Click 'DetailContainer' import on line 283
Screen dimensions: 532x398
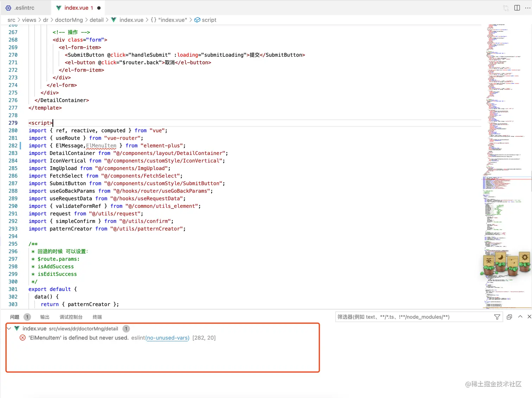tap(72, 153)
